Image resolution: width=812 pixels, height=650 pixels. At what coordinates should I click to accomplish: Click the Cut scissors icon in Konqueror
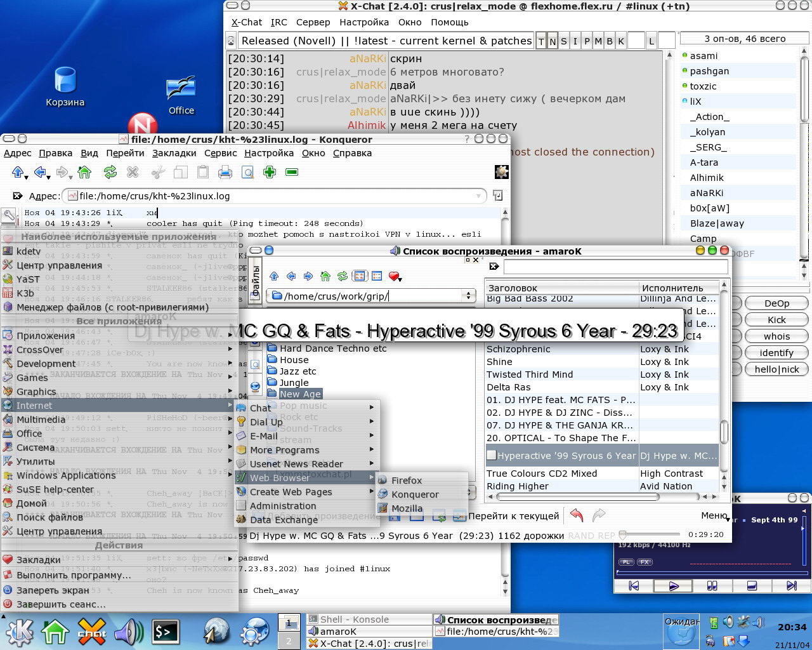tap(159, 172)
